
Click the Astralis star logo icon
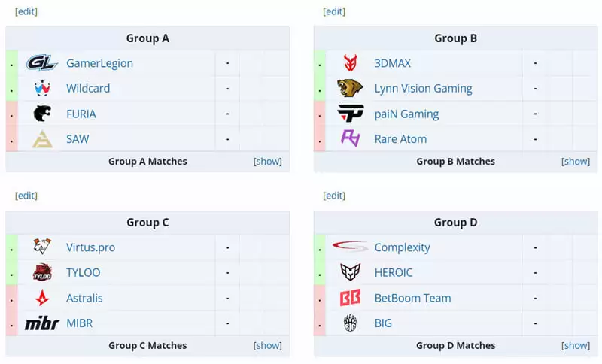42,298
